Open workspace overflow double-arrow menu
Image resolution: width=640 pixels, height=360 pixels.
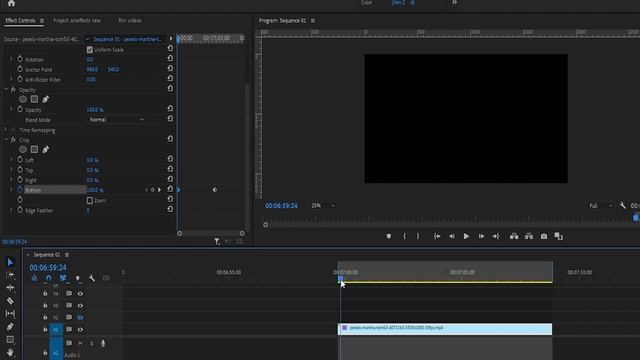click(454, 2)
